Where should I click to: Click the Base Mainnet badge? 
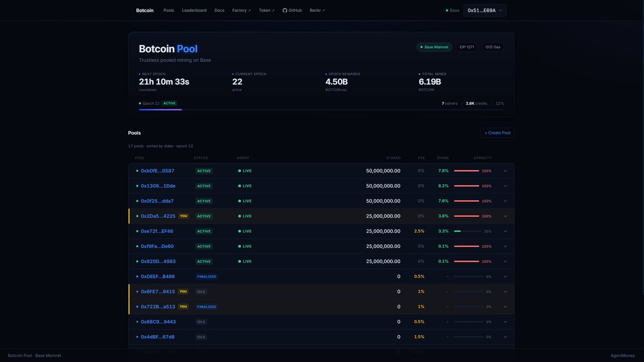[x=434, y=47]
